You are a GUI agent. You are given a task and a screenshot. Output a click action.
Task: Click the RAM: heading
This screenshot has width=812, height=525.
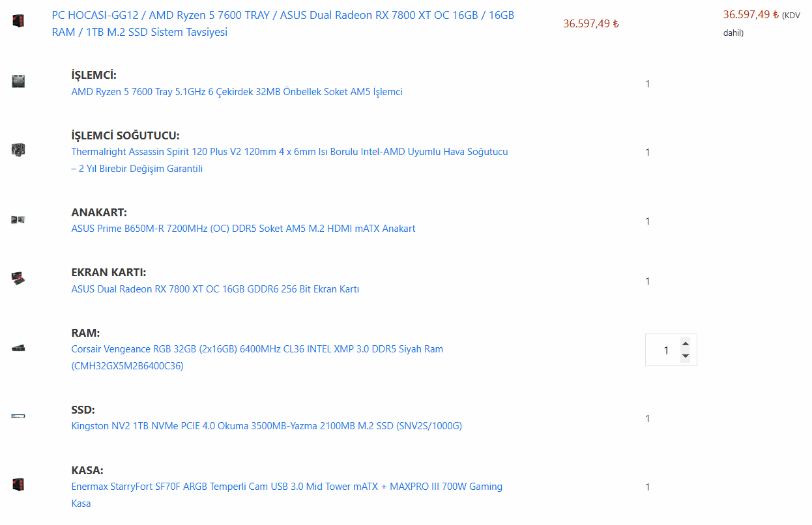(x=85, y=333)
